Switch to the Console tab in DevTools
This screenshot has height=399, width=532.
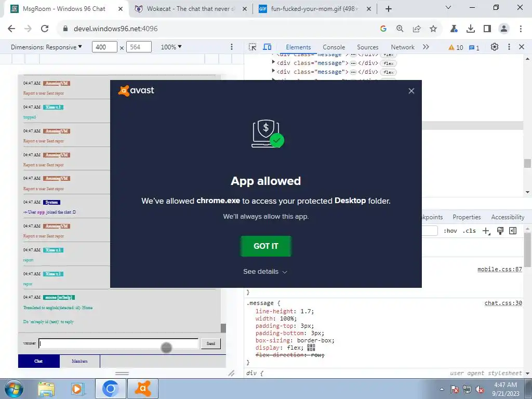click(x=334, y=47)
